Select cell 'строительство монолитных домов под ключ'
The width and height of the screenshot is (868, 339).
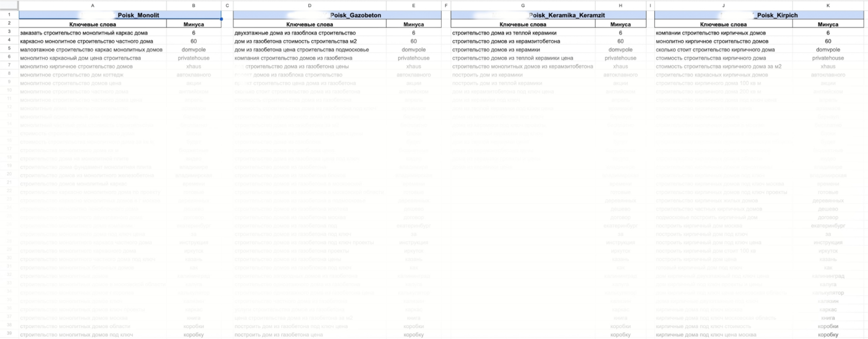[92, 334]
